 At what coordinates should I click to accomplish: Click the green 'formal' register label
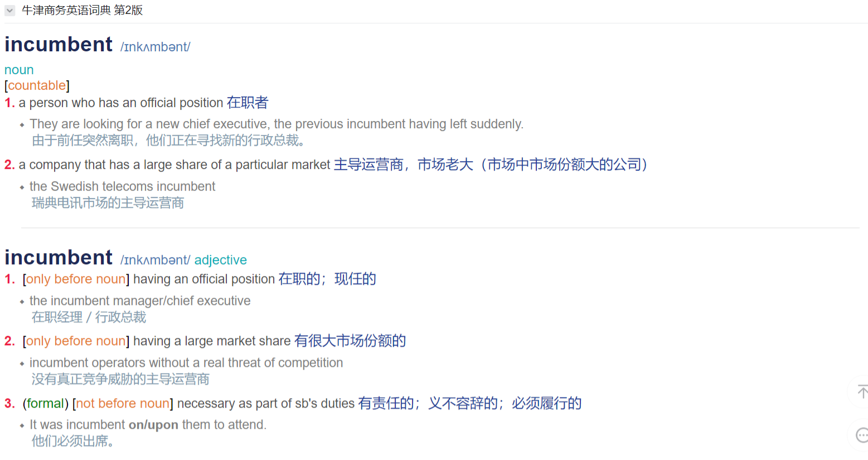[x=45, y=403]
